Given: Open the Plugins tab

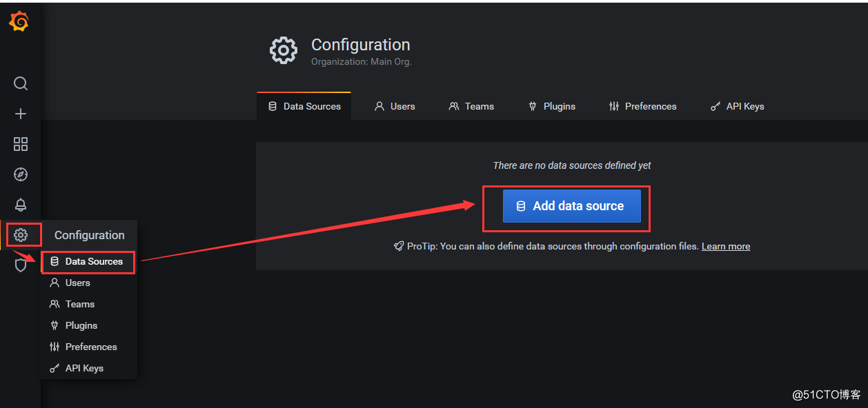Looking at the screenshot, I should pyautogui.click(x=551, y=106).
